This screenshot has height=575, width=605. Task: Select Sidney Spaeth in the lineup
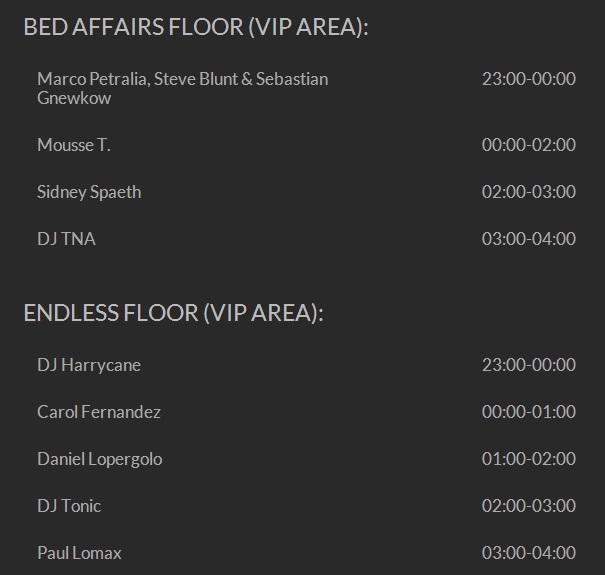click(x=89, y=192)
